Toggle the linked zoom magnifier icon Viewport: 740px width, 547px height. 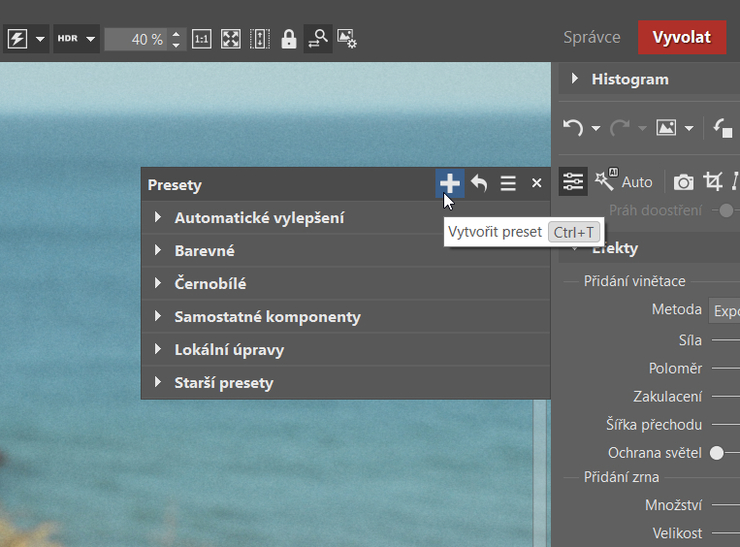pyautogui.click(x=318, y=39)
